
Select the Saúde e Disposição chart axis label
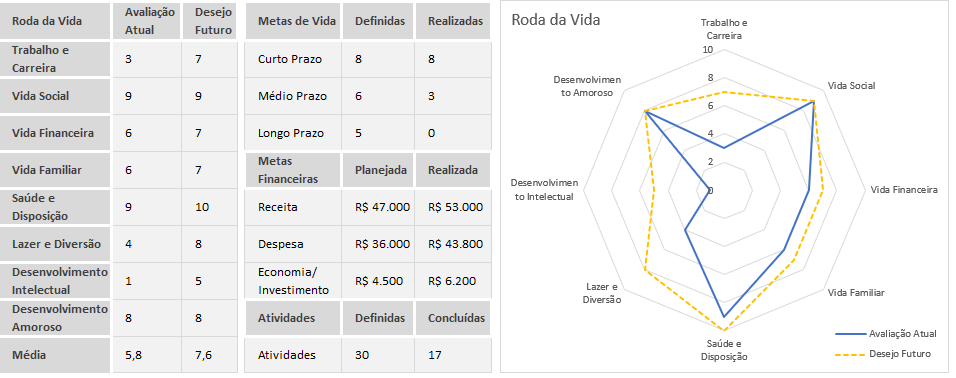pyautogui.click(x=724, y=351)
